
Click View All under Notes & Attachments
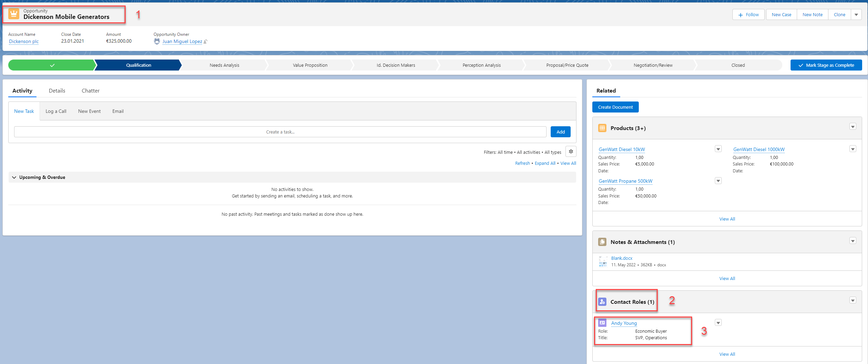pyautogui.click(x=727, y=278)
